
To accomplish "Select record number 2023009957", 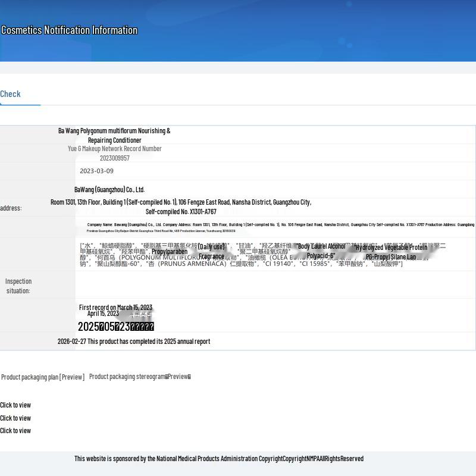I will coord(115,158).
